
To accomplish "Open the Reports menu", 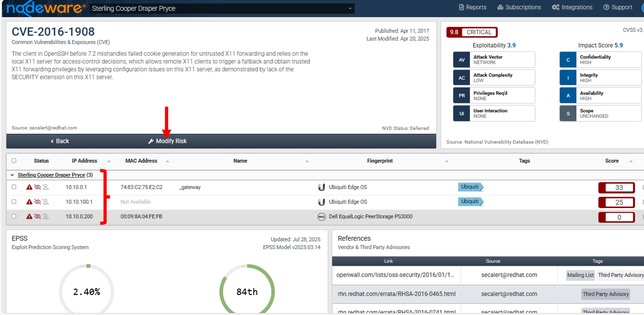I will click(472, 7).
